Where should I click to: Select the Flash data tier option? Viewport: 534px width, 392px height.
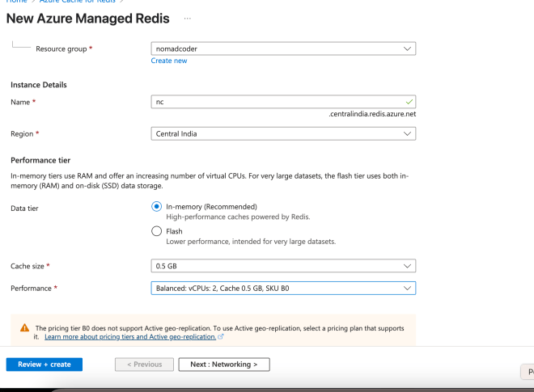click(x=156, y=231)
